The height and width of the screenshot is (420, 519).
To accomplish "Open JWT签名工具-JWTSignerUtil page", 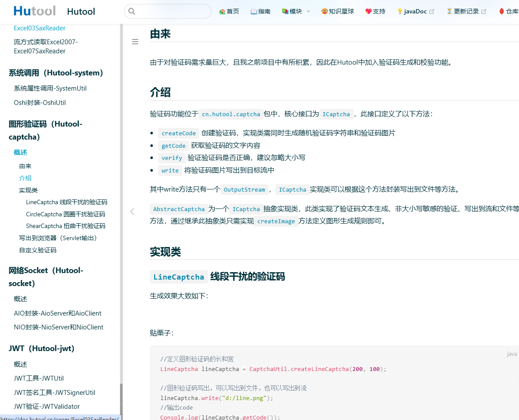I will (54, 393).
